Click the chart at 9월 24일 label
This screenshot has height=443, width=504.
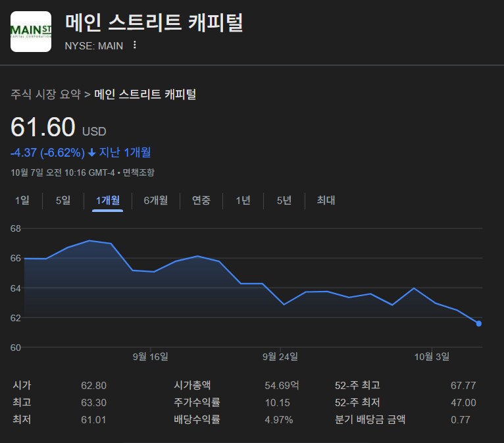click(280, 357)
